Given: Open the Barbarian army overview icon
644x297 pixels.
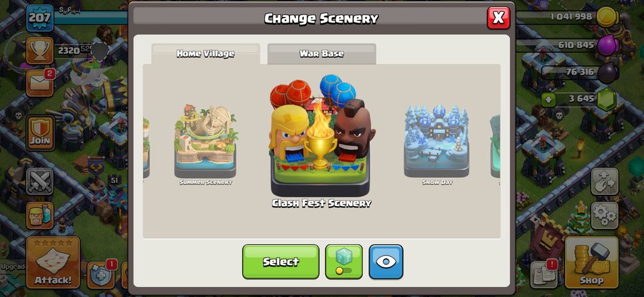Looking at the screenshot, I should (x=40, y=216).
